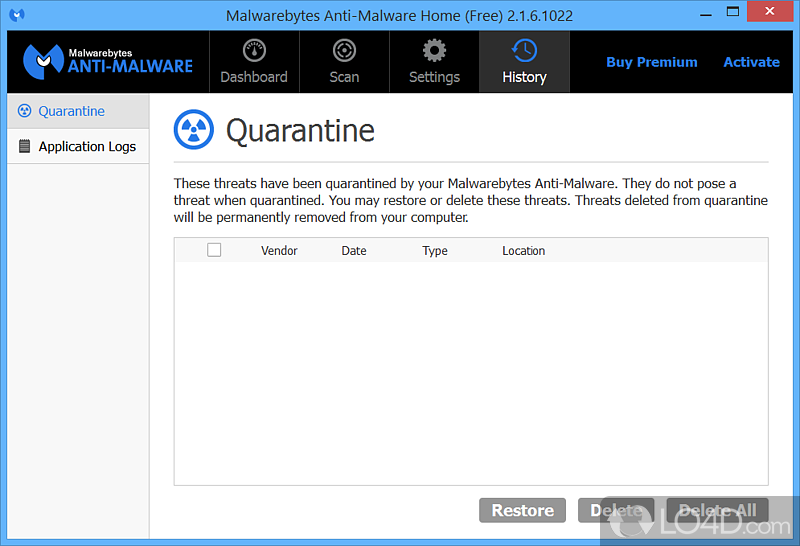Switch to the Scan tab

pos(344,62)
